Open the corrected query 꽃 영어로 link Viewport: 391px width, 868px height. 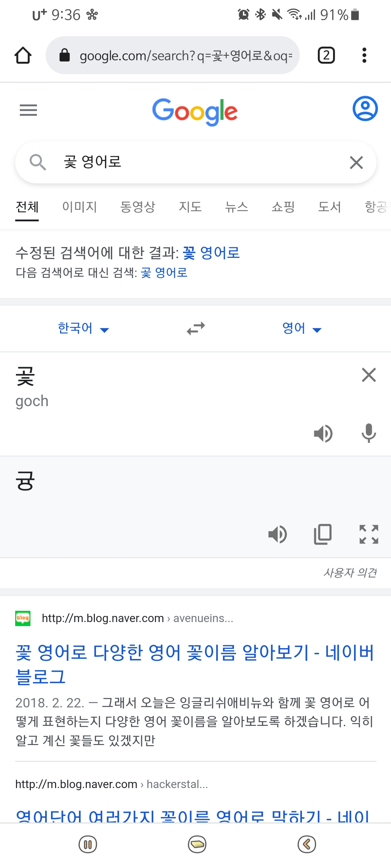(211, 252)
